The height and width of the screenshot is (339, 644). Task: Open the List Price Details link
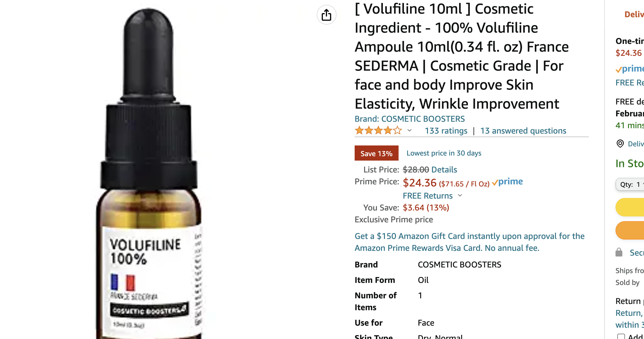[444, 170]
